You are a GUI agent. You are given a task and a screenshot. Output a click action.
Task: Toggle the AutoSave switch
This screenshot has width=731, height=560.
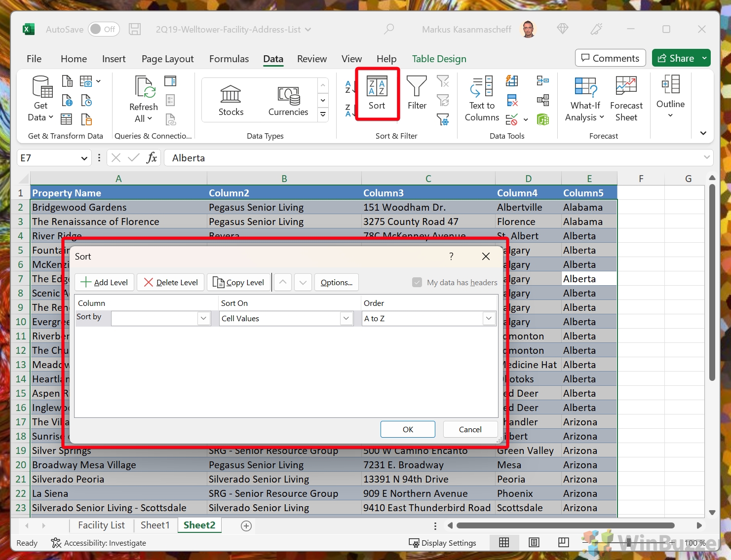click(x=102, y=29)
